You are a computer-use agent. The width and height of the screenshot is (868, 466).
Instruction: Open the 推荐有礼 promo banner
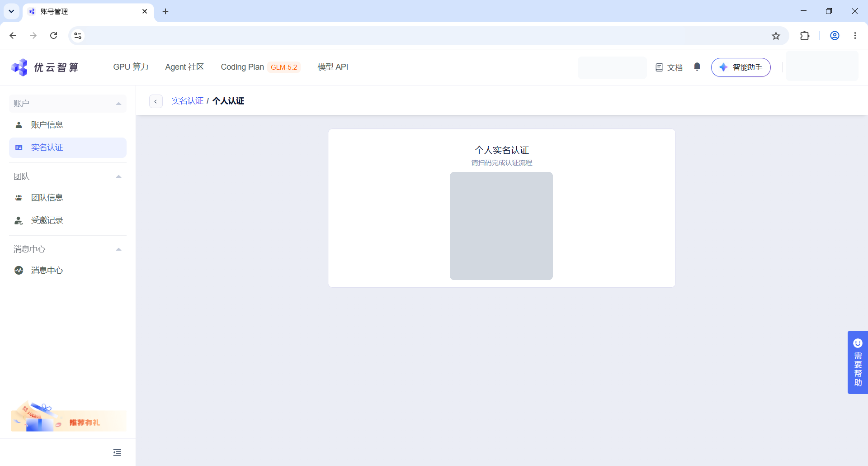[68, 416]
